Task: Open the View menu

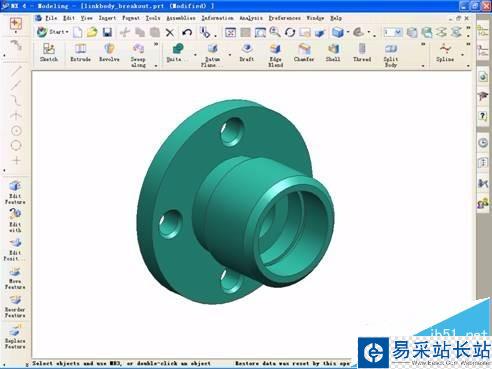Action: [x=86, y=18]
